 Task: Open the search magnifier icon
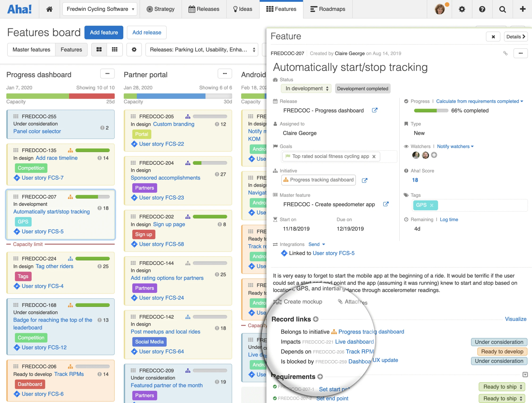(502, 9)
